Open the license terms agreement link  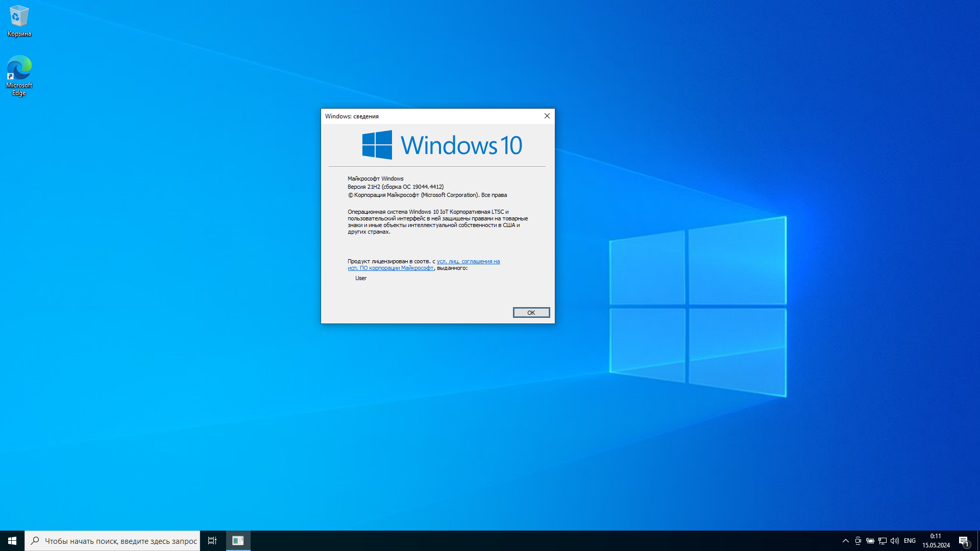(468, 261)
